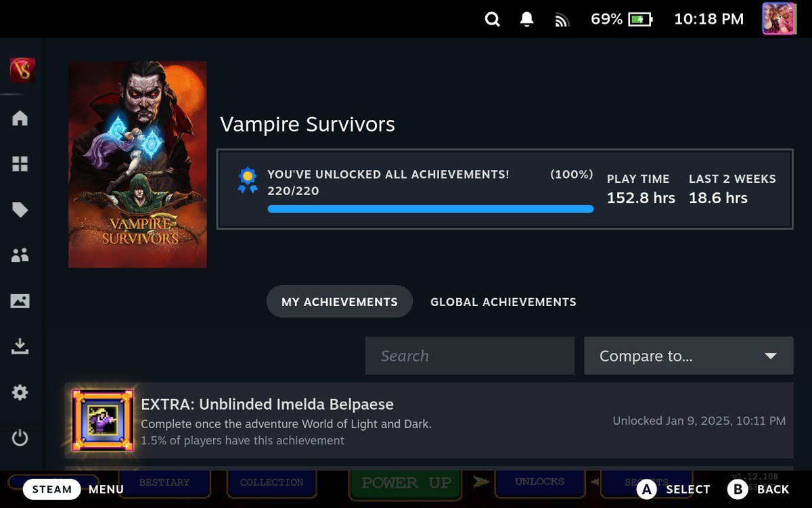
Task: Select the MY ACHIEVEMENTS tab
Action: point(339,301)
